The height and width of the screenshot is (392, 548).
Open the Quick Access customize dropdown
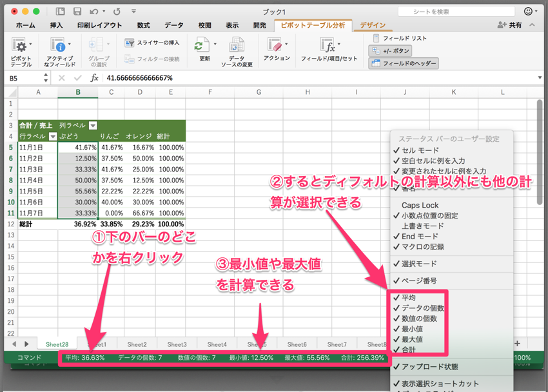click(x=134, y=12)
